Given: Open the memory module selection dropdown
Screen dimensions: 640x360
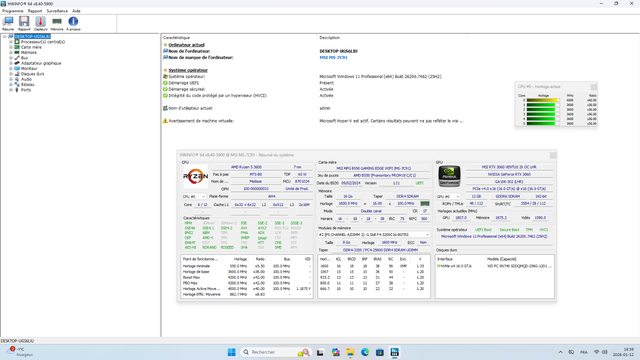Looking at the screenshot, I should coord(374,235).
